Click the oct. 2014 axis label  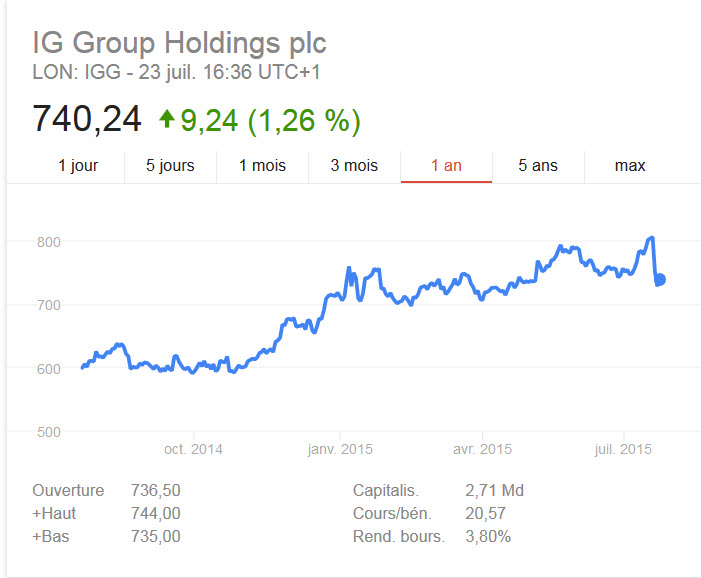coord(193,449)
